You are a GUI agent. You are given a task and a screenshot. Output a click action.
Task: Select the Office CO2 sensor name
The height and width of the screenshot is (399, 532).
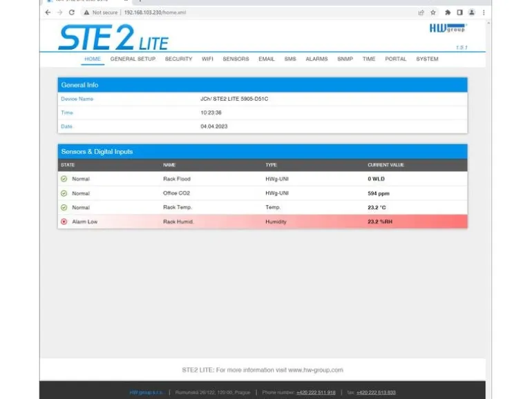(176, 193)
